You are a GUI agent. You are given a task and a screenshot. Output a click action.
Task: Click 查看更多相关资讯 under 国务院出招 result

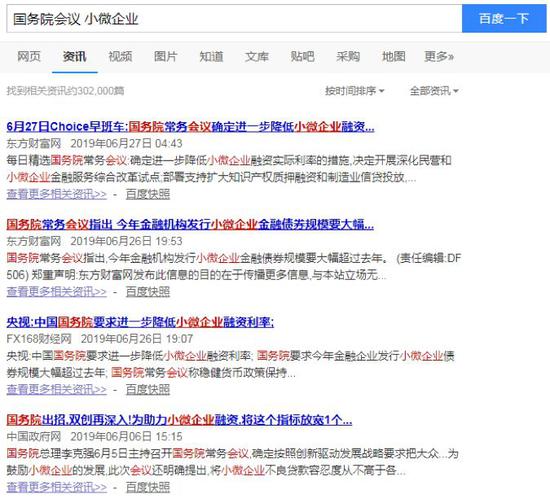[x=56, y=487]
